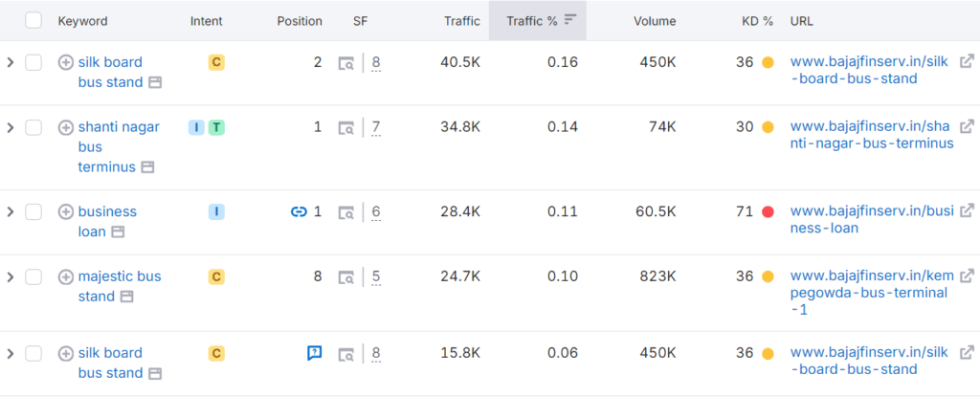Click SF count 5 in majestic bus stand row
This screenshot has height=397, width=980.
375,277
